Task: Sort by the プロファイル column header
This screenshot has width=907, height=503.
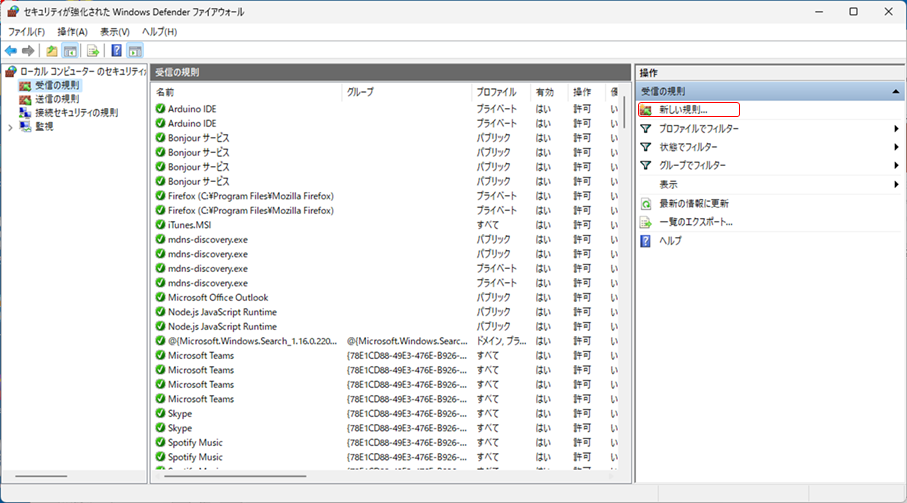Action: tap(496, 92)
